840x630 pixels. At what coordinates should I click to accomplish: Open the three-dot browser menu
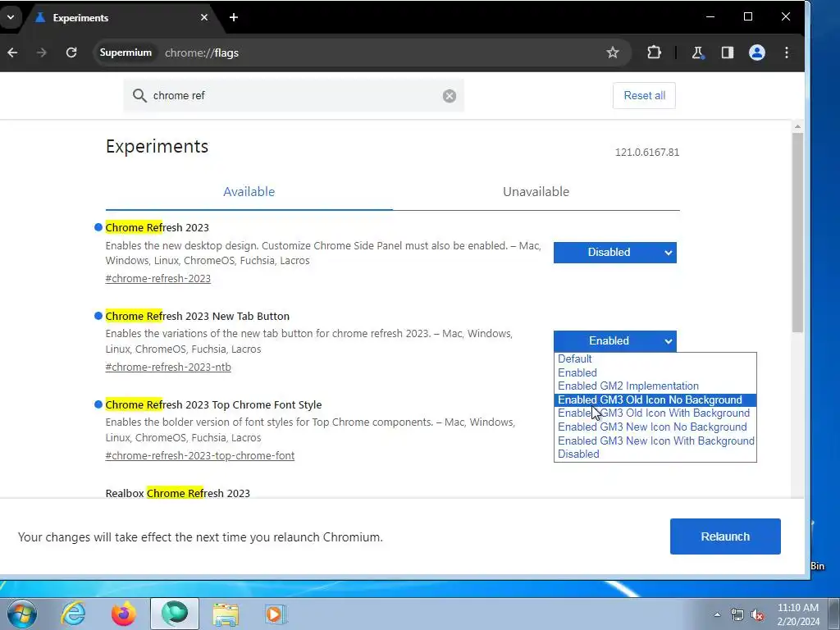coord(787,52)
